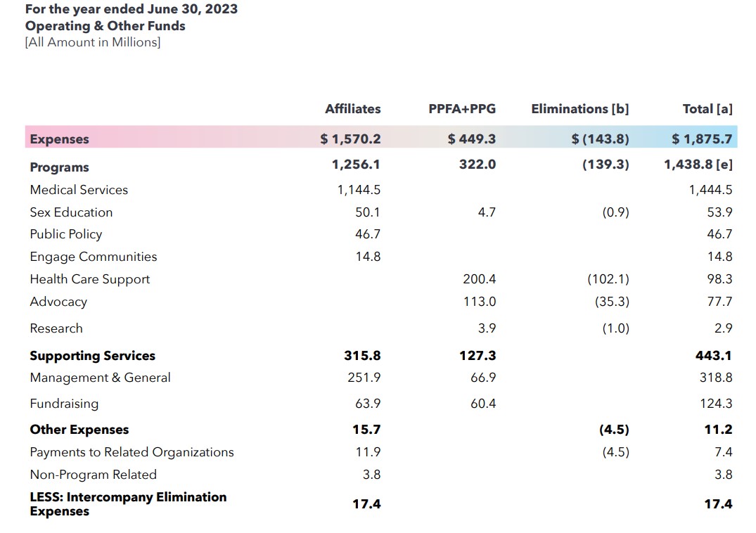Click the Fundraising row label
The height and width of the screenshot is (533, 756).
pyautogui.click(x=64, y=404)
